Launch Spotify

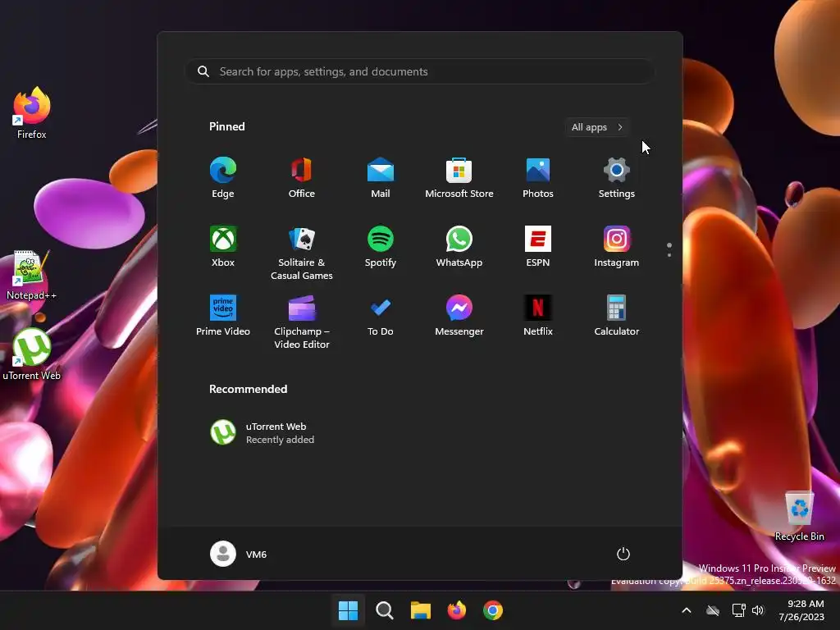point(381,246)
